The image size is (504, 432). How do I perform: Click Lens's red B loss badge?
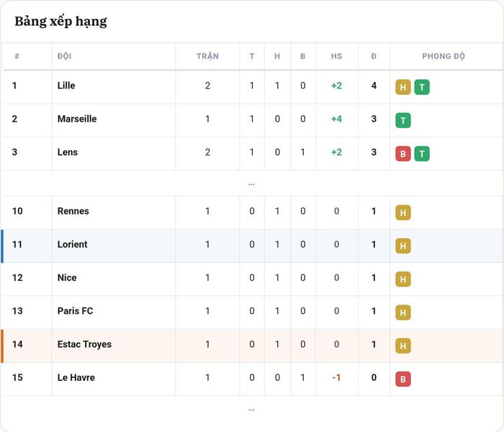[402, 154]
